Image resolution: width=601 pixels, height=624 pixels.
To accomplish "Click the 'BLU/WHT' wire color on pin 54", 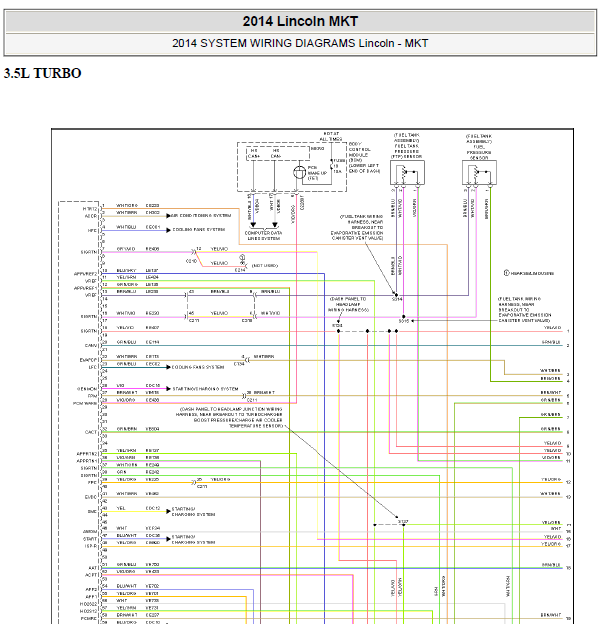I will 127,586.
